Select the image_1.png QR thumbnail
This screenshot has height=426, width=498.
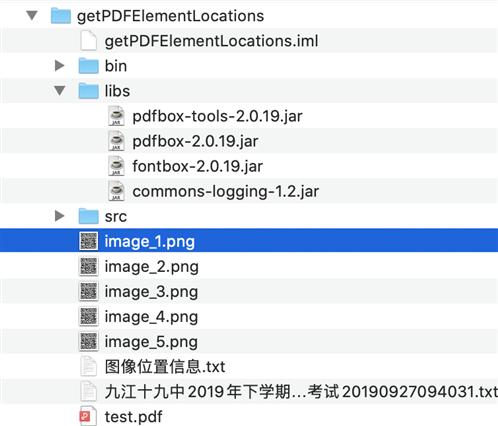[89, 241]
